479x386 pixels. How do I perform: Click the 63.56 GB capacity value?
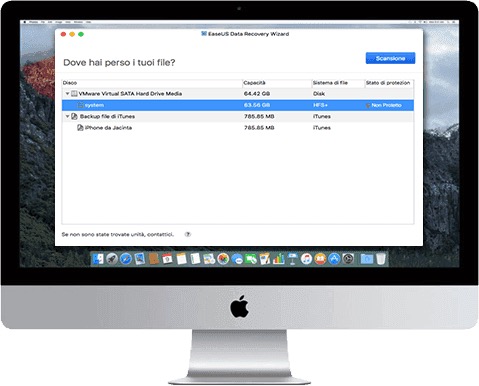point(257,105)
